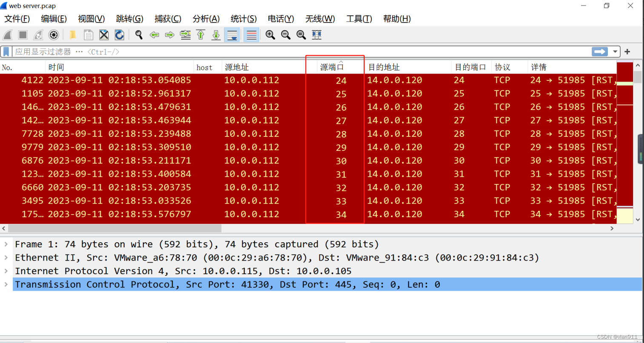The width and height of the screenshot is (644, 343).
Task: Select packet 4122 row
Action: tap(308, 80)
